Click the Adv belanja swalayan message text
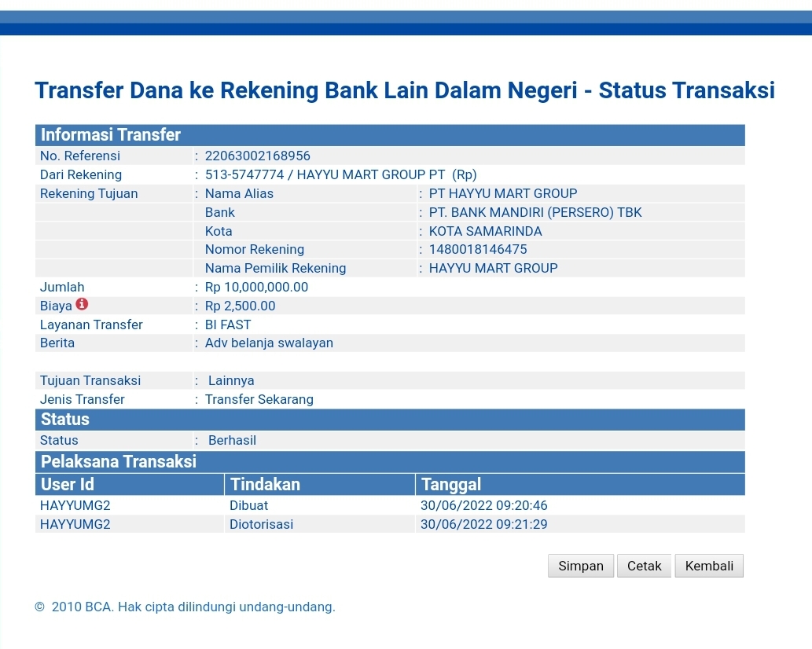The height and width of the screenshot is (649, 812). click(269, 343)
